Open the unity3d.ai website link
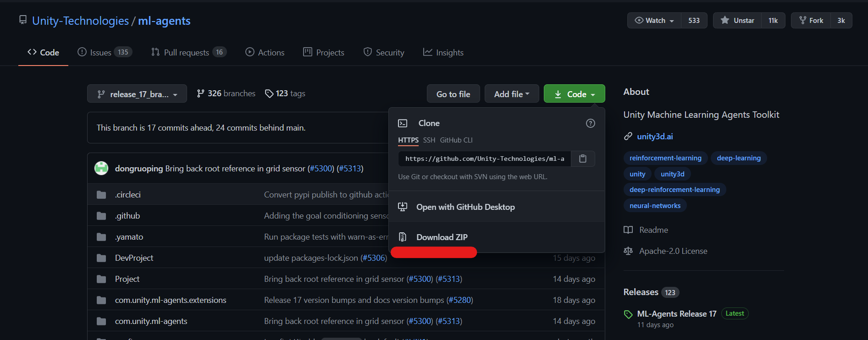868x340 pixels. pos(655,137)
